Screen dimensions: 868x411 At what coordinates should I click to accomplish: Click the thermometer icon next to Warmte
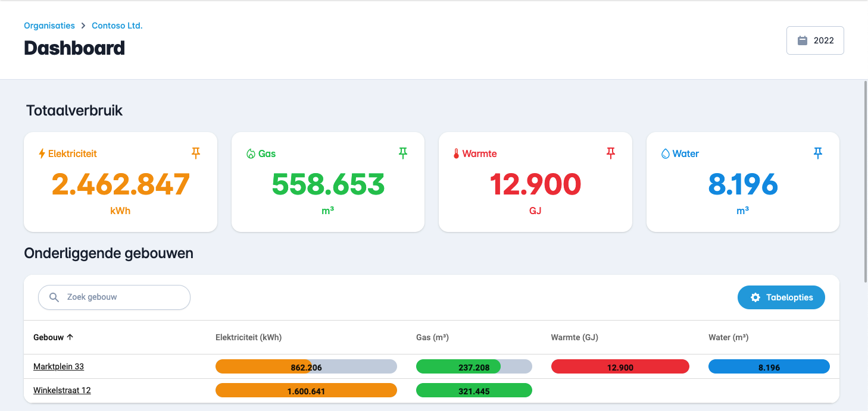(457, 153)
